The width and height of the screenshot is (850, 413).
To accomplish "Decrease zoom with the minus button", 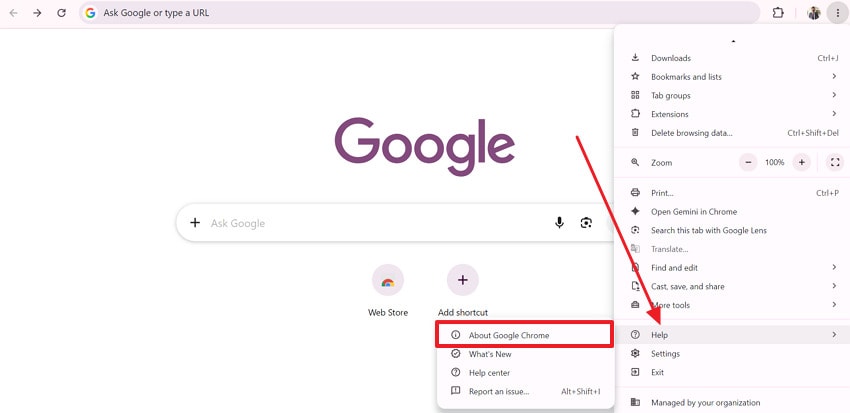I will [748, 162].
